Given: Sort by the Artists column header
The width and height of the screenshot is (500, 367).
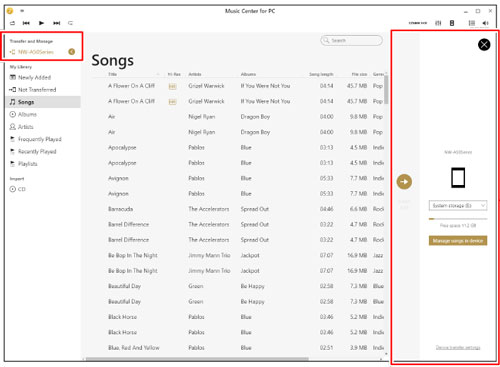Looking at the screenshot, I should (x=195, y=74).
